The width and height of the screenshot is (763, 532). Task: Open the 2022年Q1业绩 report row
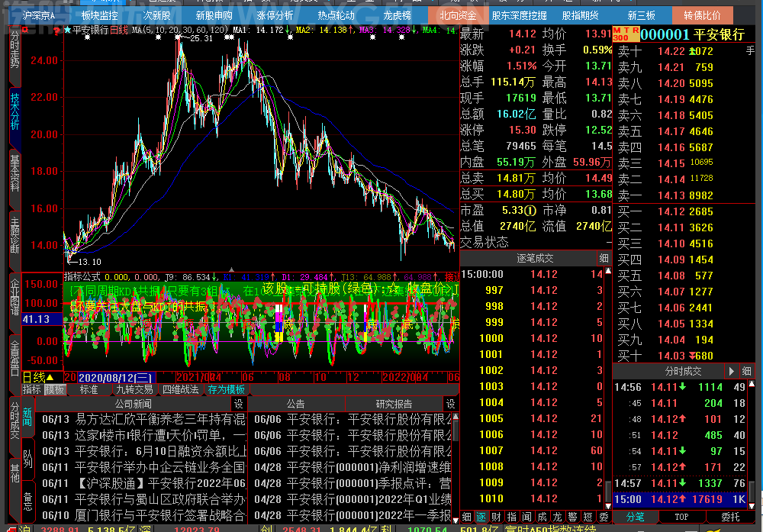(353, 499)
